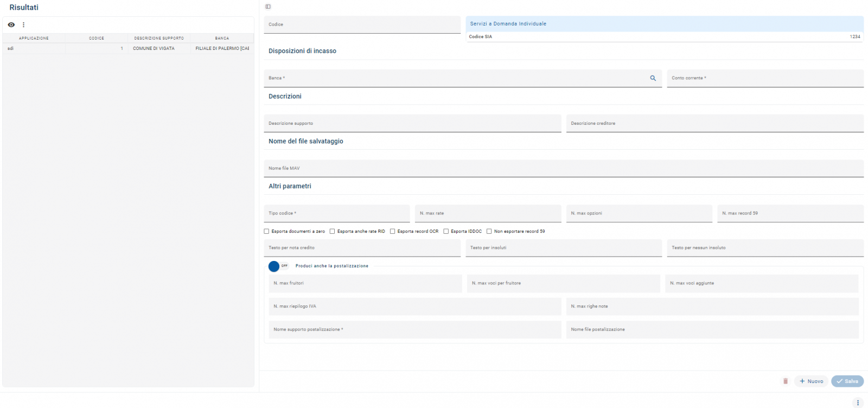Screen dimensions: 868x408
Task: Click the Nuovo button
Action: [x=811, y=381]
